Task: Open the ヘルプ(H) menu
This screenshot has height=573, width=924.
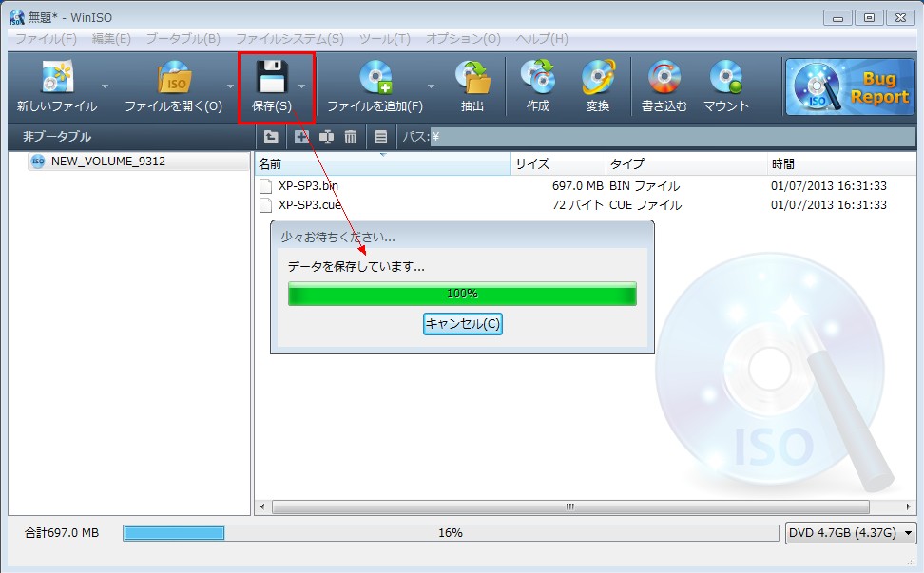Action: 542,39
